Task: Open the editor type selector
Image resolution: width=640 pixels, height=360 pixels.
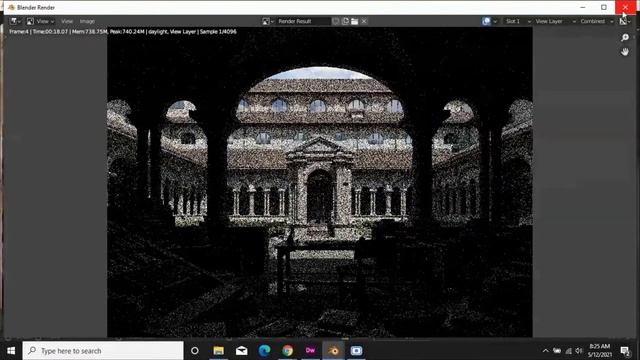Action: tap(16, 21)
